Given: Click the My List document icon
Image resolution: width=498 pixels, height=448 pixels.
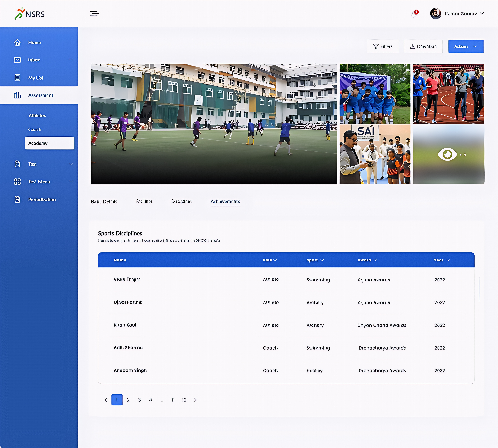Looking at the screenshot, I should pyautogui.click(x=17, y=78).
